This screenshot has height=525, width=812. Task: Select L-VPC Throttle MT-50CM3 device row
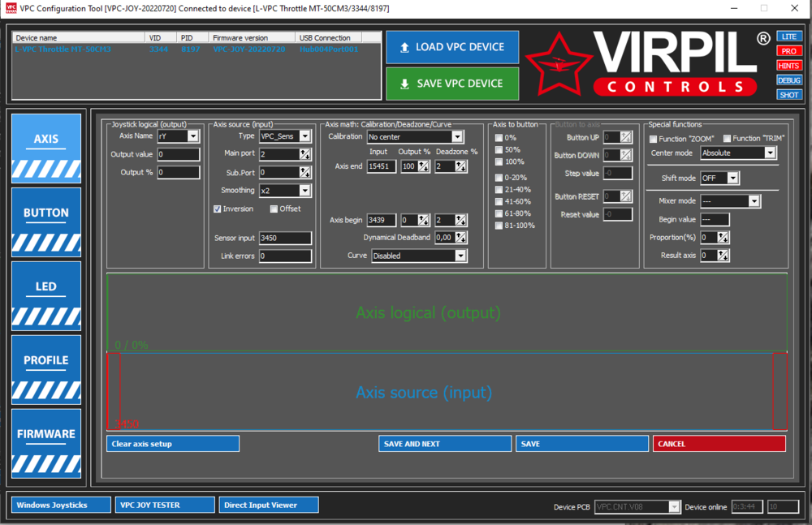pyautogui.click(x=197, y=49)
